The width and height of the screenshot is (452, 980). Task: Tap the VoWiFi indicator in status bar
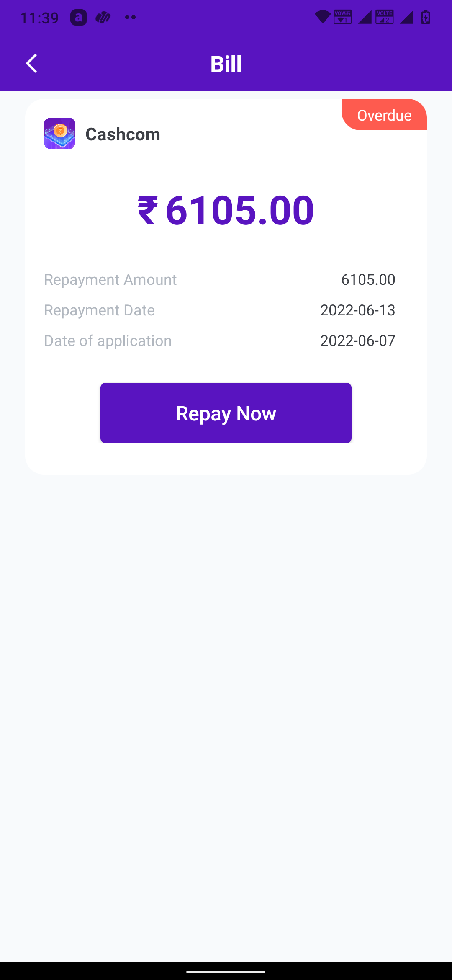point(342,17)
